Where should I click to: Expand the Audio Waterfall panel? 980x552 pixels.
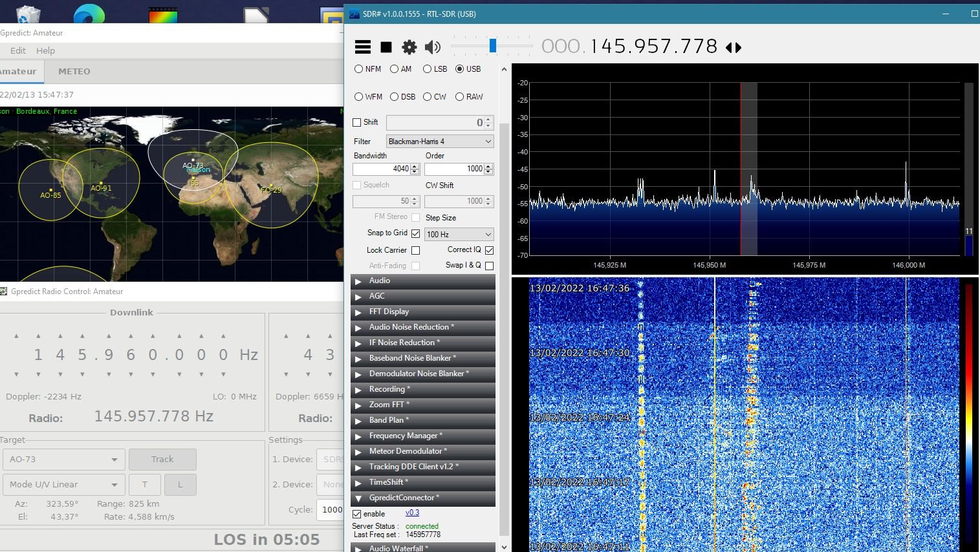423,548
